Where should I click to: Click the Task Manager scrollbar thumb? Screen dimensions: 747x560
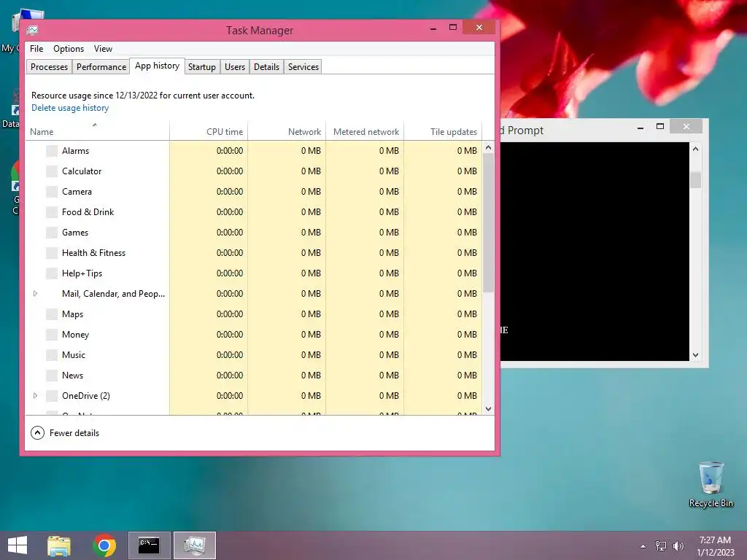click(488, 223)
